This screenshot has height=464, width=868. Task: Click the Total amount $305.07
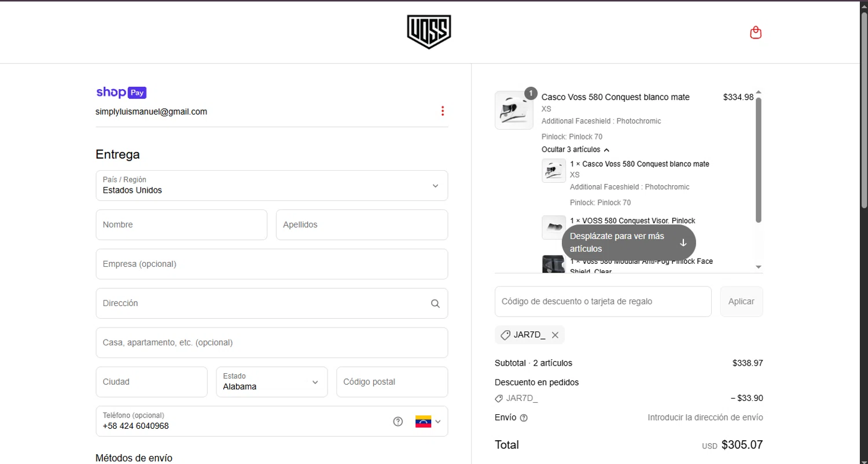742,445
